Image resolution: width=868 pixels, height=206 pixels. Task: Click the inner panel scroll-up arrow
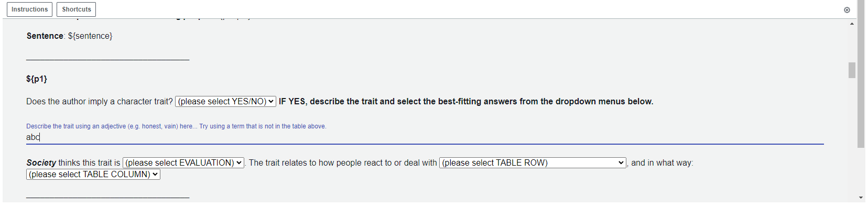pos(852,24)
